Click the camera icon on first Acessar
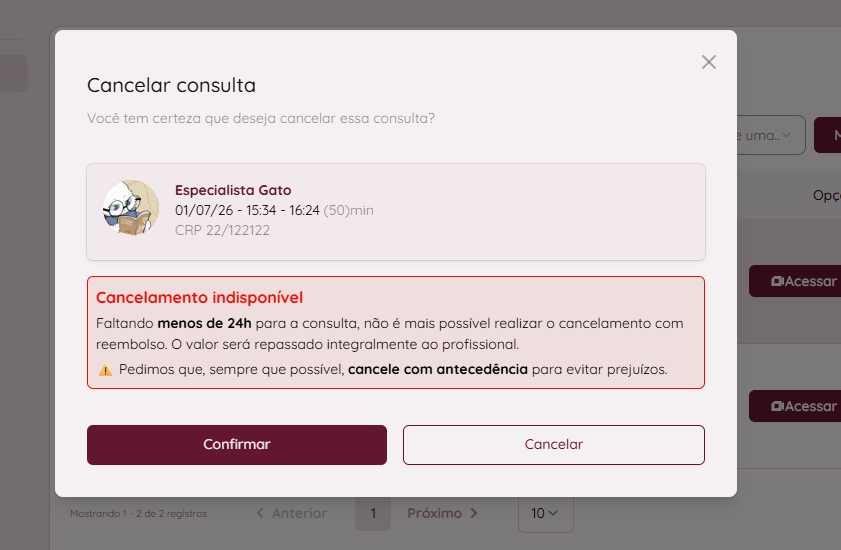Viewport: 841px width, 550px height. (x=777, y=281)
